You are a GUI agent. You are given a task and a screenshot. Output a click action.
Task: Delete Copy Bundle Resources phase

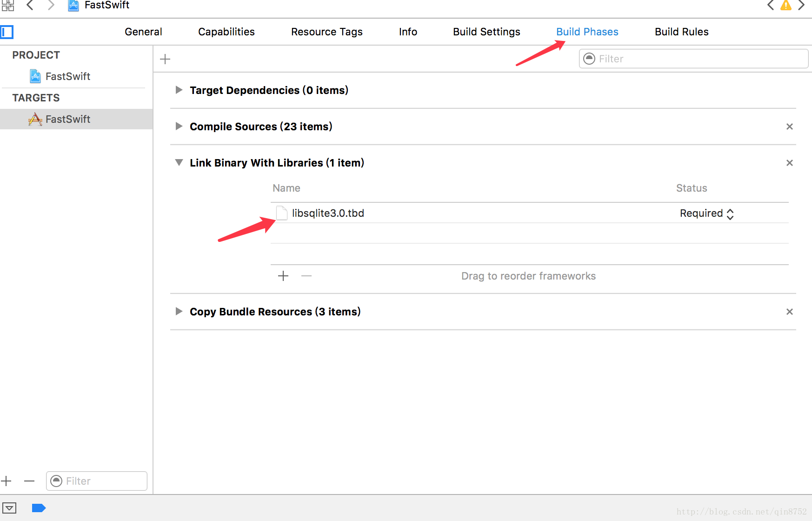click(x=789, y=312)
